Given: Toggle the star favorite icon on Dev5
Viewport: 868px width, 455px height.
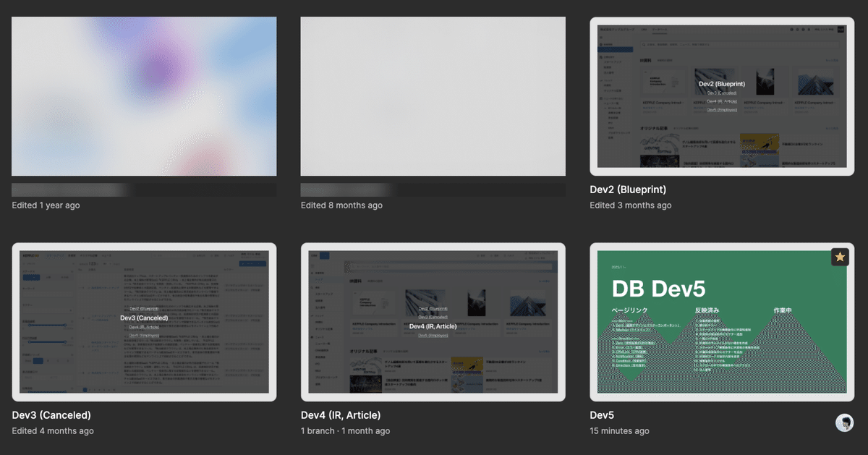Looking at the screenshot, I should [x=840, y=257].
